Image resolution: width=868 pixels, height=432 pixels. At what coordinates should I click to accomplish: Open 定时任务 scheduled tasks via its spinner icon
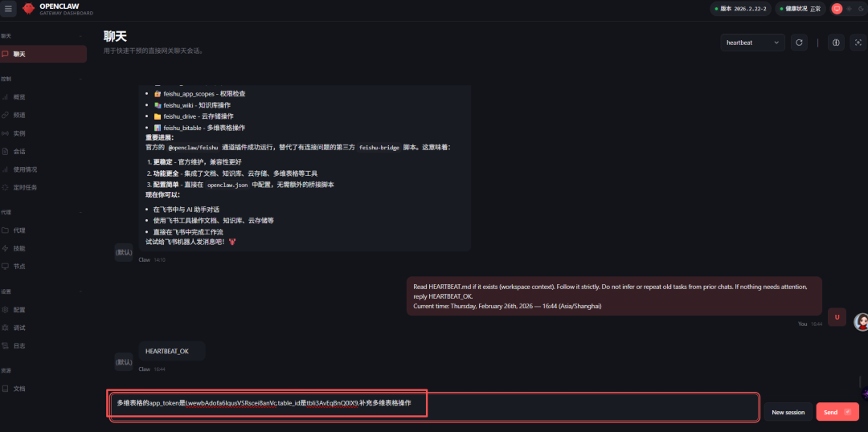(x=5, y=188)
